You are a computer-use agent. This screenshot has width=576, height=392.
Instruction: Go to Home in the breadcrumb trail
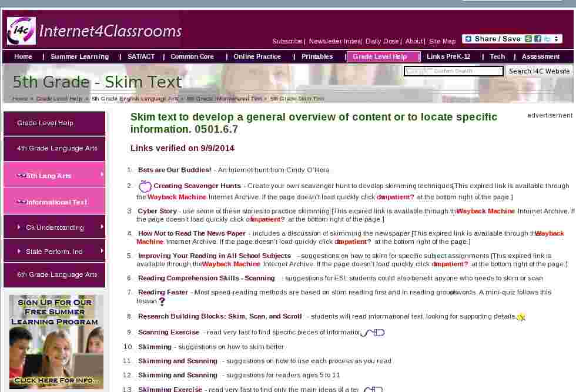click(20, 99)
